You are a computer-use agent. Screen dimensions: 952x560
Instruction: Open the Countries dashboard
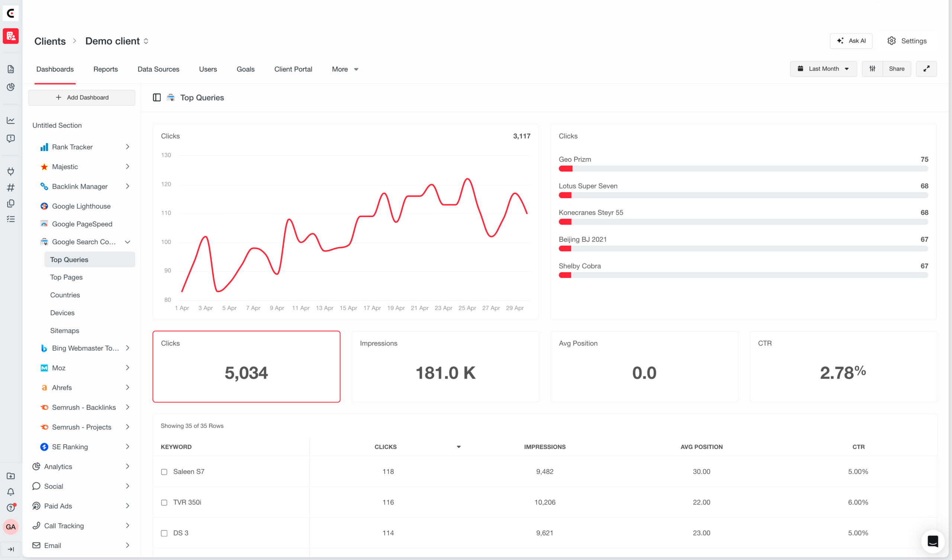(65, 295)
